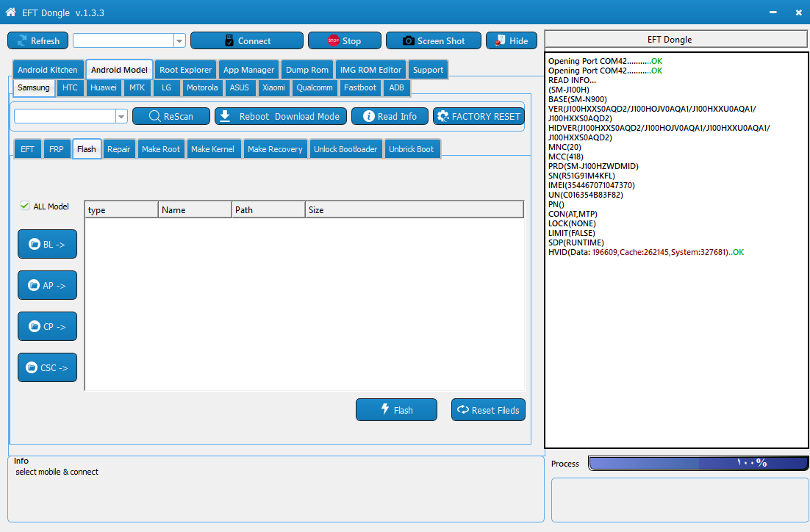The image size is (810, 532).
Task: Click the Stop button
Action: point(345,41)
